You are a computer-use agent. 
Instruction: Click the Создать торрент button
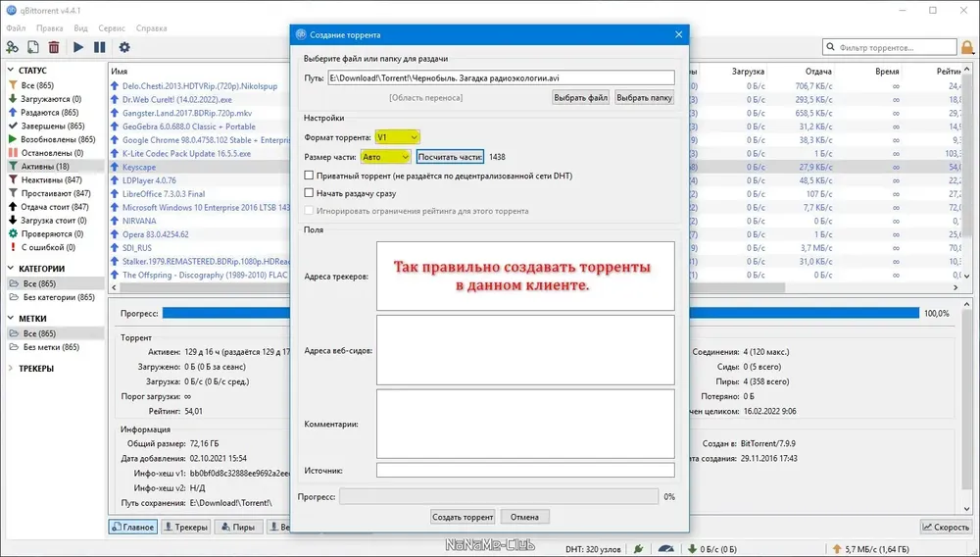[x=463, y=517]
